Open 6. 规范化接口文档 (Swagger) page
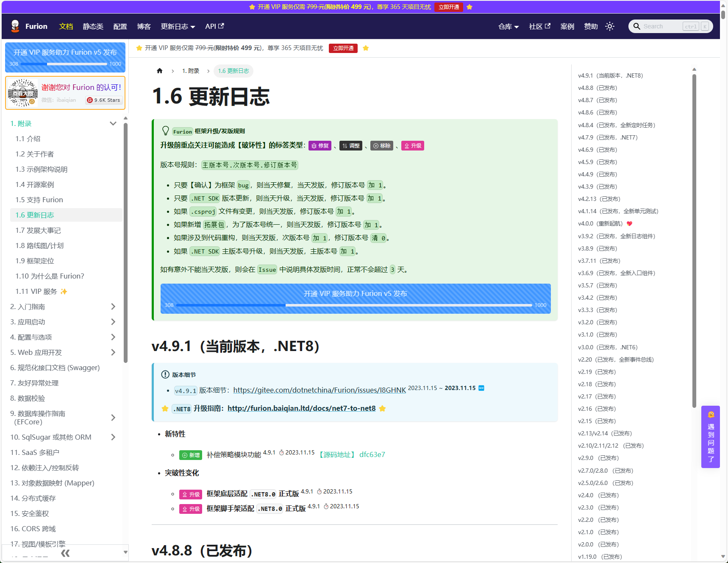 click(x=55, y=368)
